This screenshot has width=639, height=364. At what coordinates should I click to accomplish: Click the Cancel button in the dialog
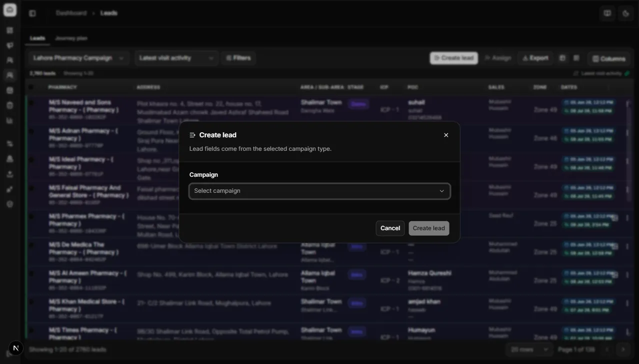(390, 228)
